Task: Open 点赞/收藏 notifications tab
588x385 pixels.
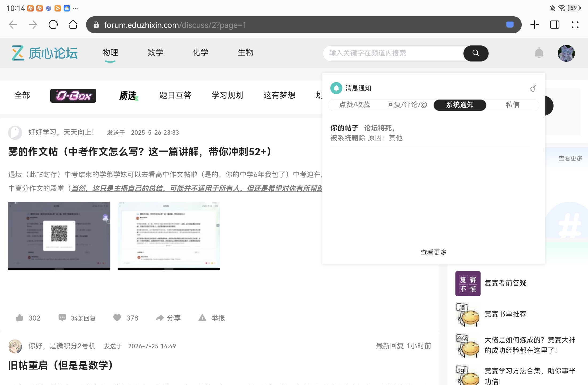Action: coord(355,105)
